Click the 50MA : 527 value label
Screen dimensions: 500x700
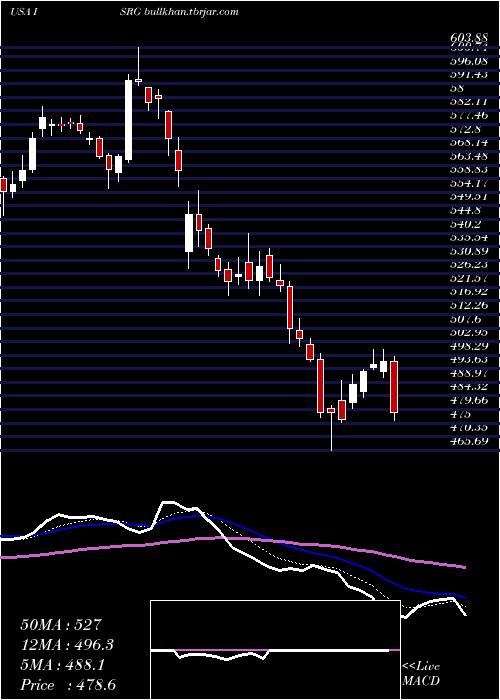pos(61,625)
